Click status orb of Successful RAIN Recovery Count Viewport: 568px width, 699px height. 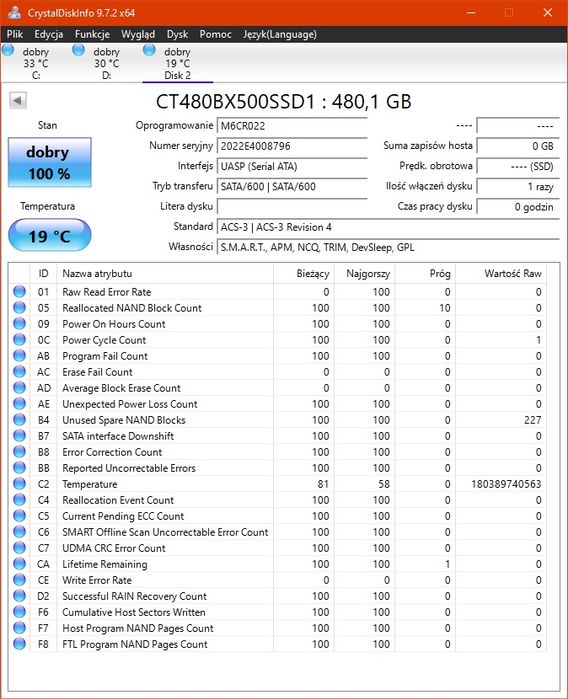(19, 596)
